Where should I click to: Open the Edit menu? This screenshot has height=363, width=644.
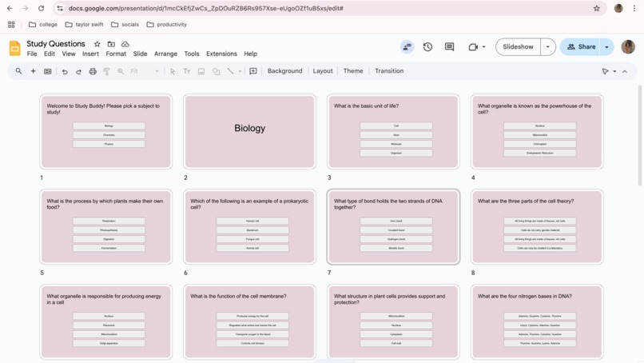coord(50,54)
